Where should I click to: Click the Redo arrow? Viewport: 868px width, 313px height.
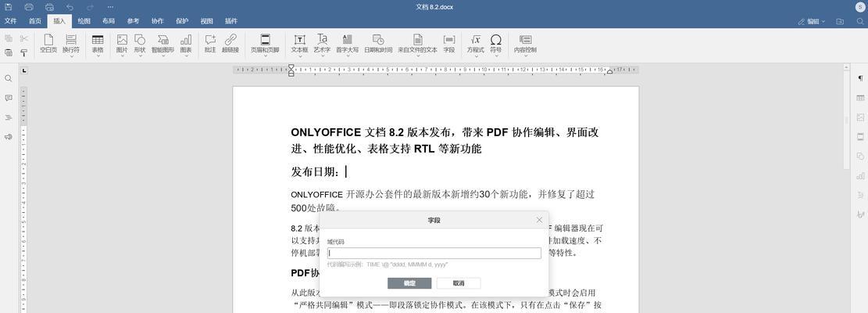tap(90, 6)
